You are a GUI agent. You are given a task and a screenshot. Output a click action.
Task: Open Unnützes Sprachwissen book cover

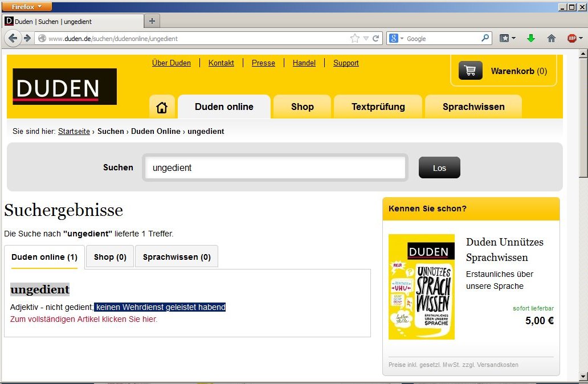422,287
